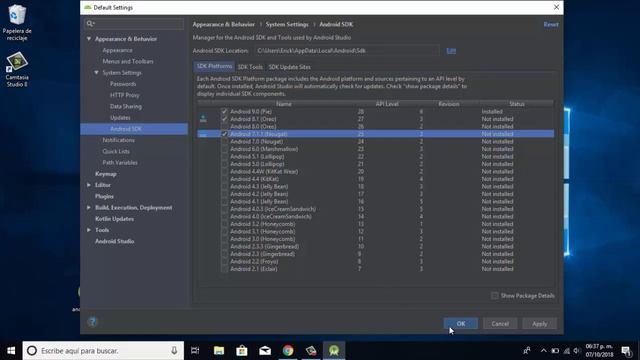640x360 pixels.
Task: Select Path Variables in settings tree
Action: pos(120,162)
